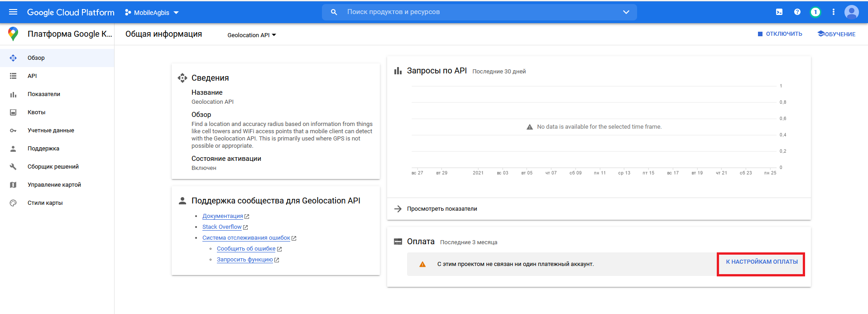This screenshot has width=868, height=314.
Task: Click the Google Maps Platform pin logo
Action: tap(13, 34)
